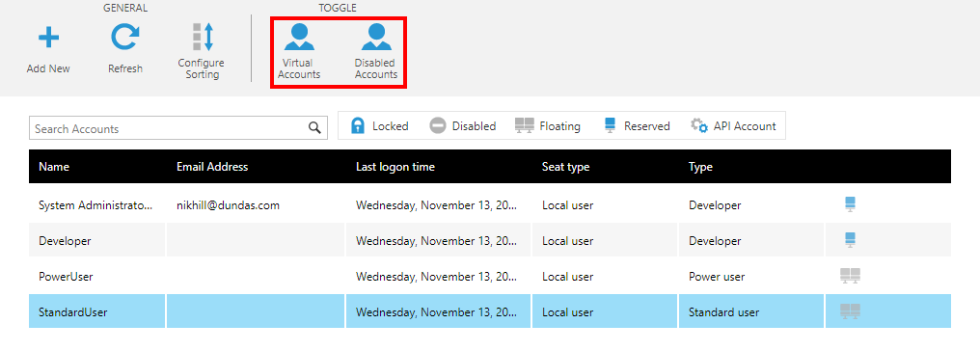Click the Locked legend icon

[358, 125]
